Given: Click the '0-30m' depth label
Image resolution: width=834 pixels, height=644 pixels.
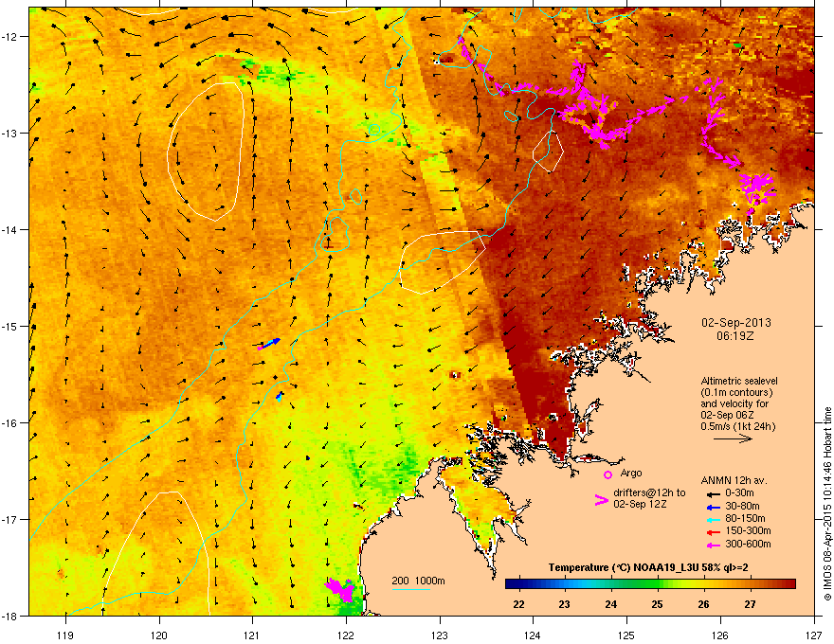Looking at the screenshot, I should click(x=739, y=493).
